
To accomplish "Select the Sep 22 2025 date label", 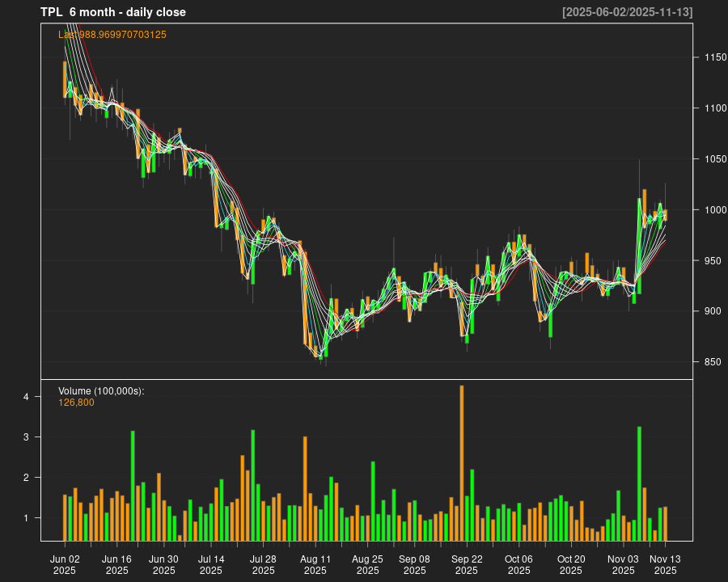I will coord(467,564).
